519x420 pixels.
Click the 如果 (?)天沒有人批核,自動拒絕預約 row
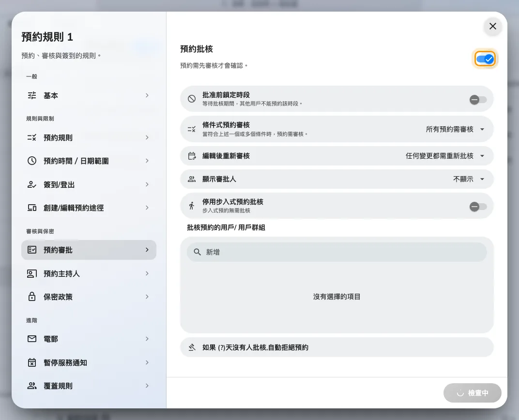click(x=336, y=347)
